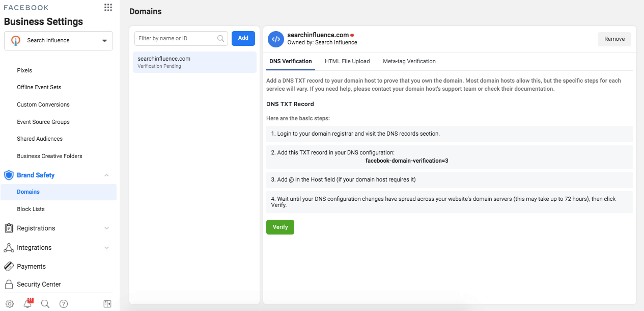The image size is (644, 311).
Task: Collapse the sidebar using panel icon
Action: point(107,304)
